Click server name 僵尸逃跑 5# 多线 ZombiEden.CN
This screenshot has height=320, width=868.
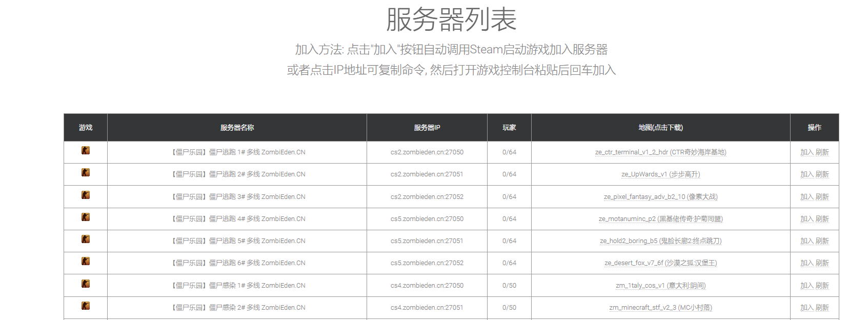237,241
